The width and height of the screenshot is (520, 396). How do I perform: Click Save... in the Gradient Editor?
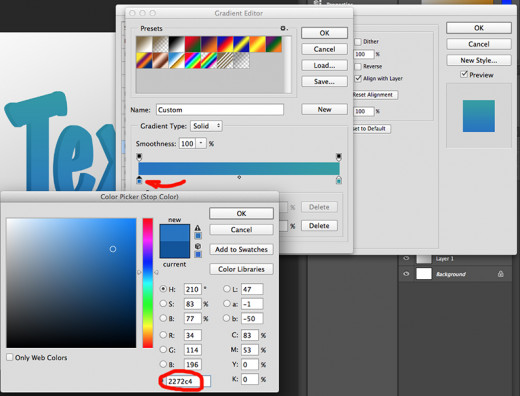[324, 81]
